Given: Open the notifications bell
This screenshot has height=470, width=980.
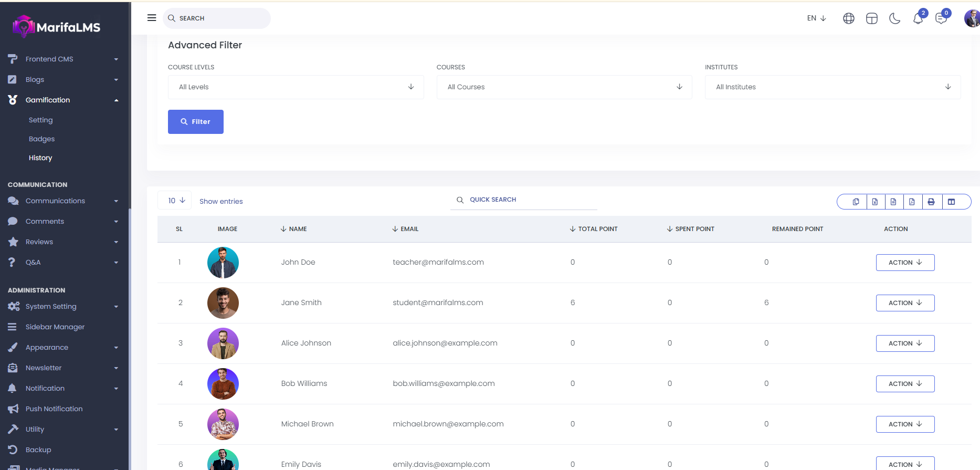Looking at the screenshot, I should (918, 19).
